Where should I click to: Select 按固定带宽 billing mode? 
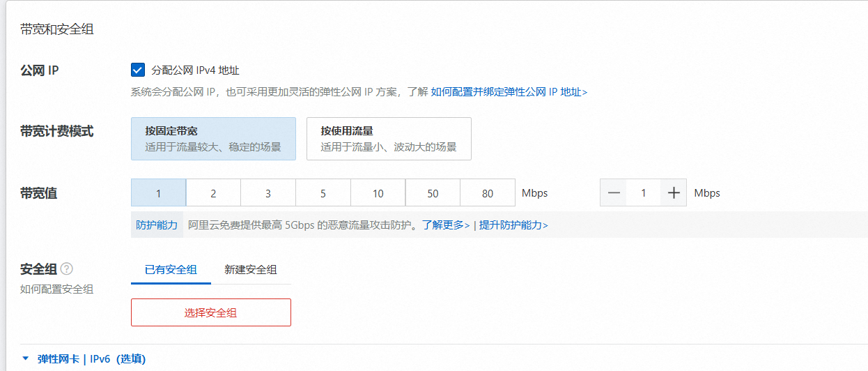tap(213, 139)
